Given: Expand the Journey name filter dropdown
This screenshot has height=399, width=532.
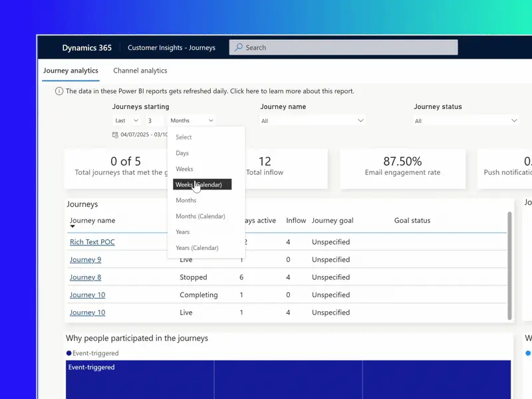Looking at the screenshot, I should [x=313, y=120].
